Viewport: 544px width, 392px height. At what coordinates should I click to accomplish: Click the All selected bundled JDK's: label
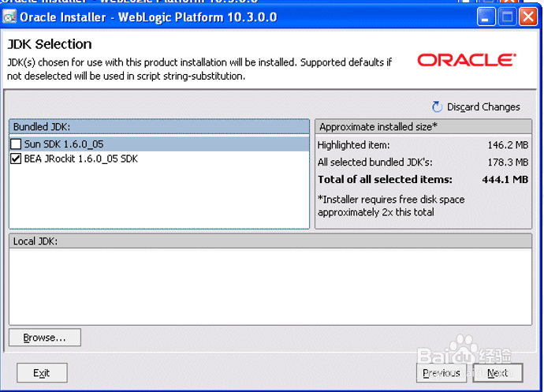tap(375, 162)
